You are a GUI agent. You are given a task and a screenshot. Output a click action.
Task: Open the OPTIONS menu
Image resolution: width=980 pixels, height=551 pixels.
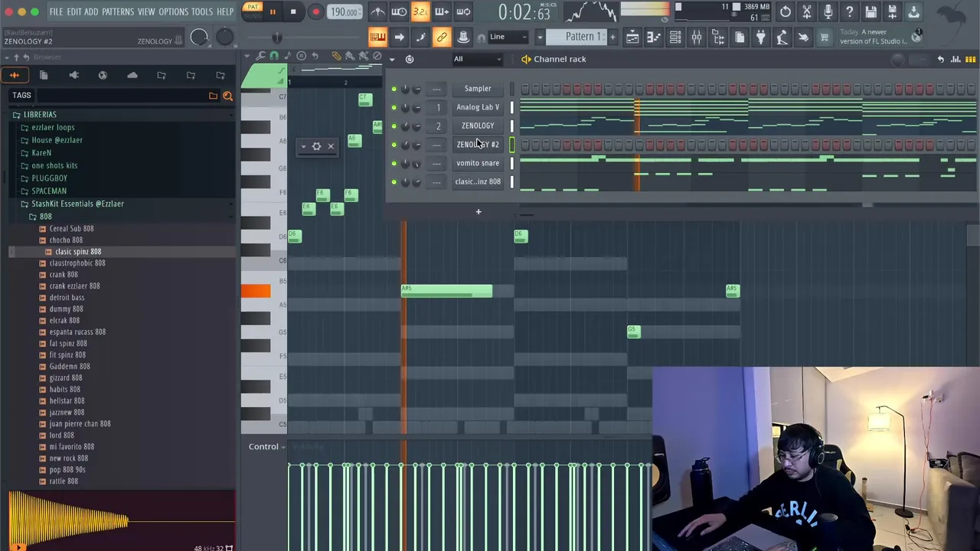174,12
